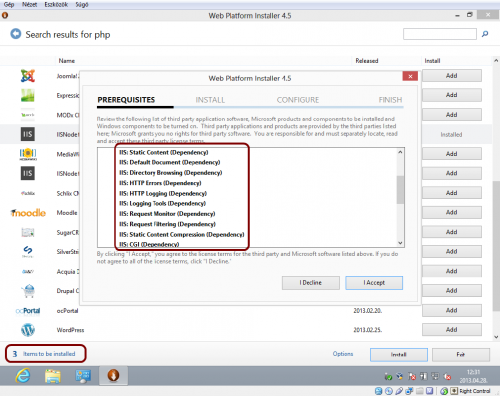This screenshot has width=500, height=396.
Task: Select IIS: HTTP Logging (Dependency) entry
Action: pos(163,193)
